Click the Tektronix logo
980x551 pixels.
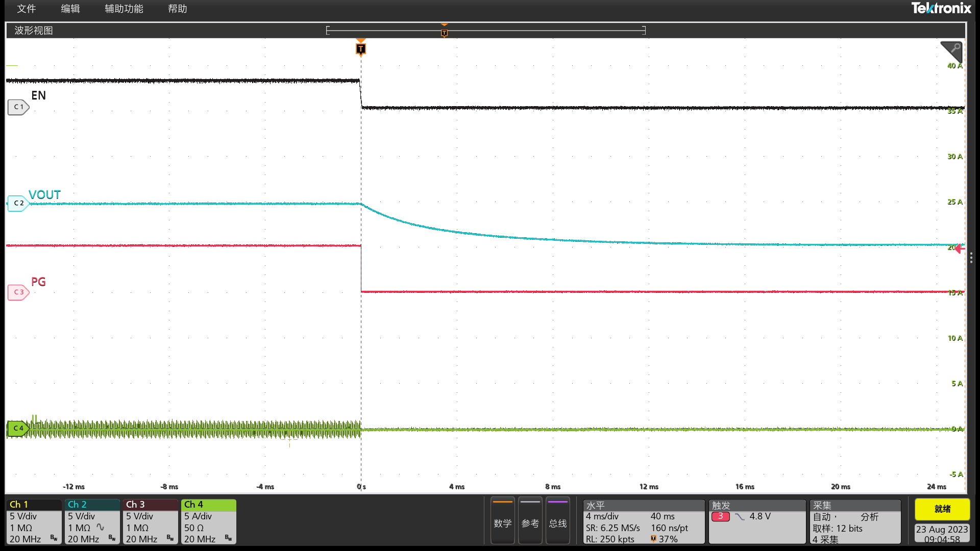pyautogui.click(x=942, y=8)
